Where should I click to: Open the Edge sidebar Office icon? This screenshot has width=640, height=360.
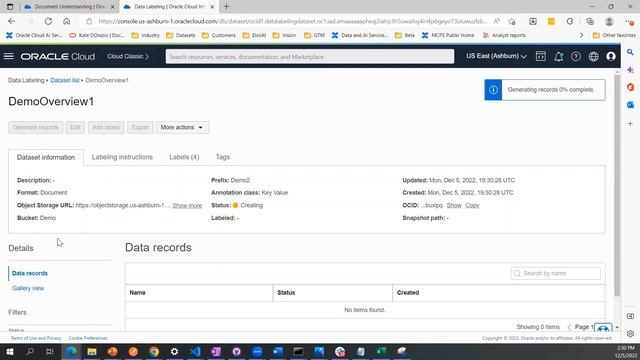click(630, 87)
